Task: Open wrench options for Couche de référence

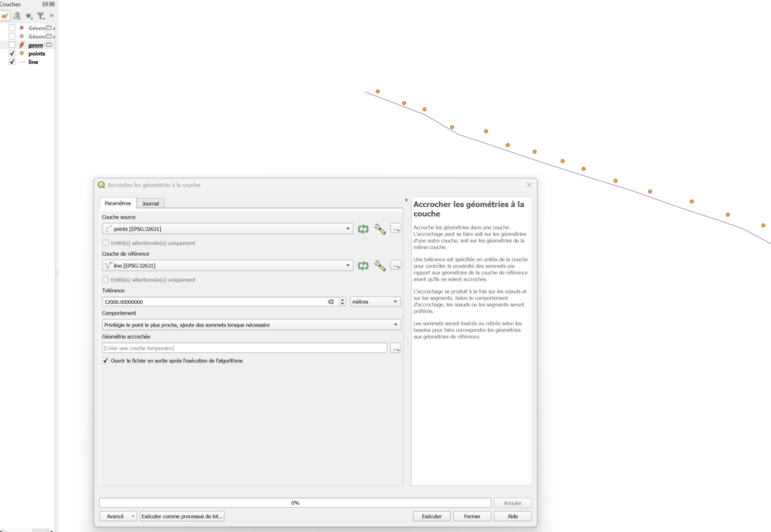Action: point(379,266)
